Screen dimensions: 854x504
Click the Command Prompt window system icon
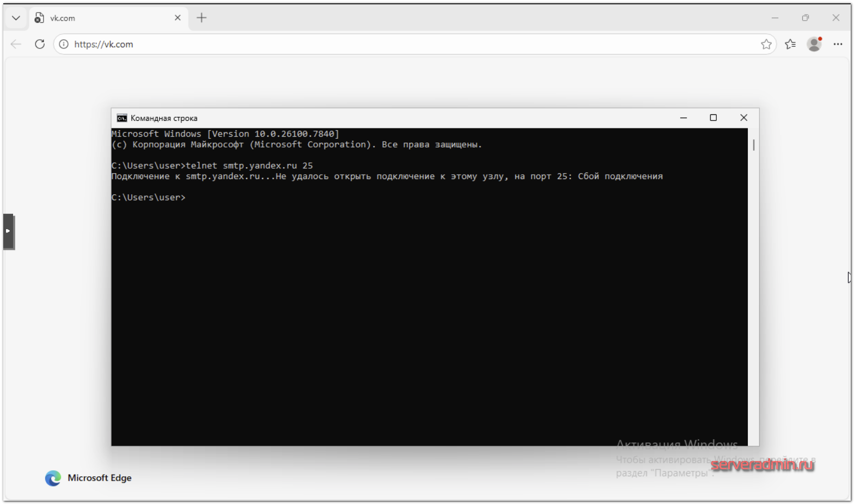coord(122,118)
